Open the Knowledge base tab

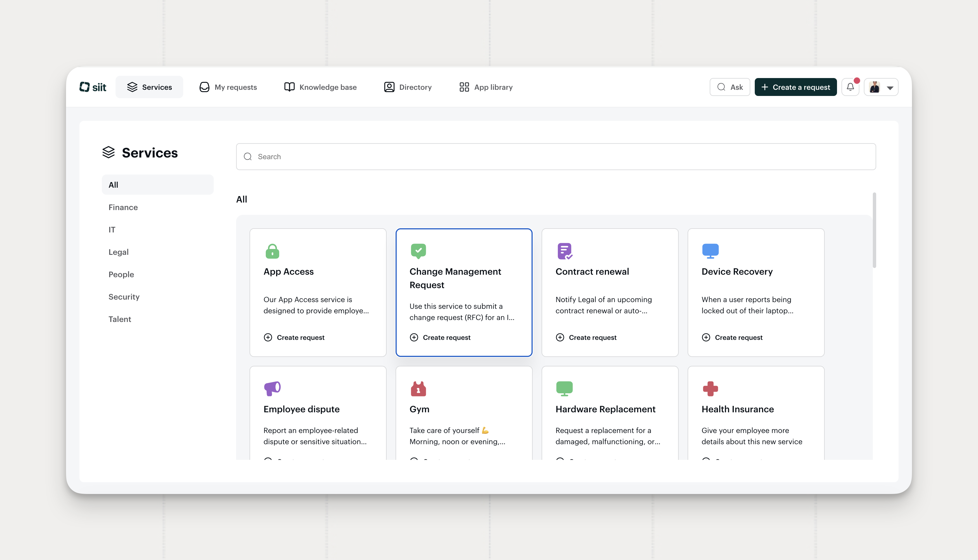coord(320,87)
